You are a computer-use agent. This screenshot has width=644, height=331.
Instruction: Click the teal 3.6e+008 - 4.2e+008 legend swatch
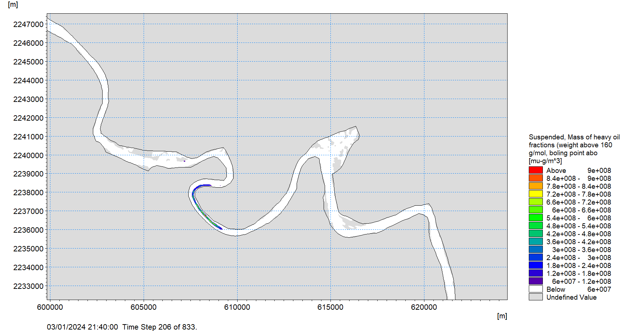(536, 242)
